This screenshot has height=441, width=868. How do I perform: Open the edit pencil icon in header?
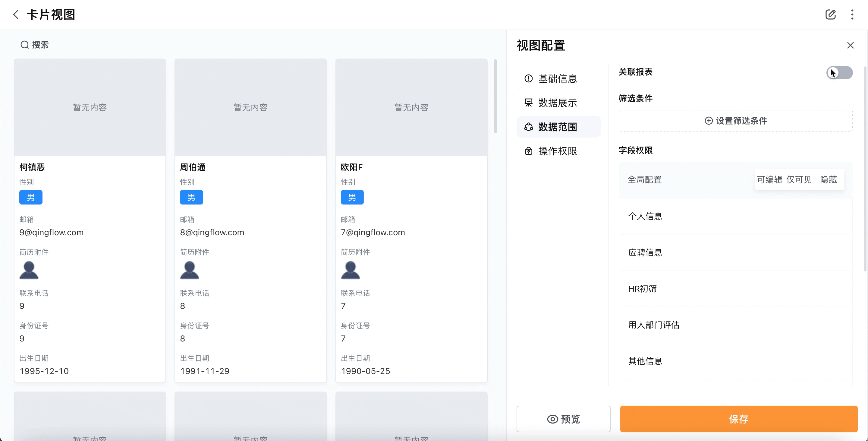(830, 14)
